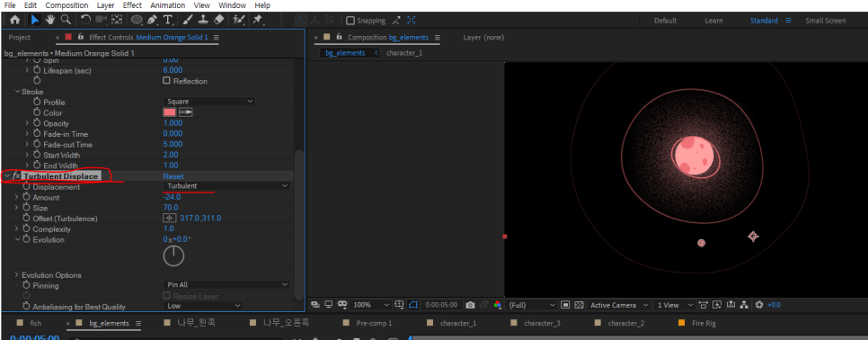Select the Puppet Pin tool
The image size is (868, 340).
coord(257,20)
